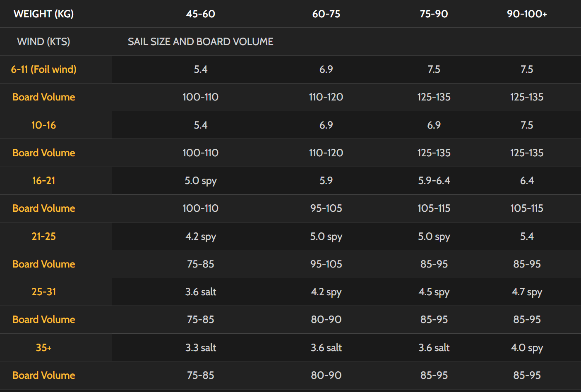
Task: Click the 60-75 weight column header
Action: pyautogui.click(x=326, y=14)
